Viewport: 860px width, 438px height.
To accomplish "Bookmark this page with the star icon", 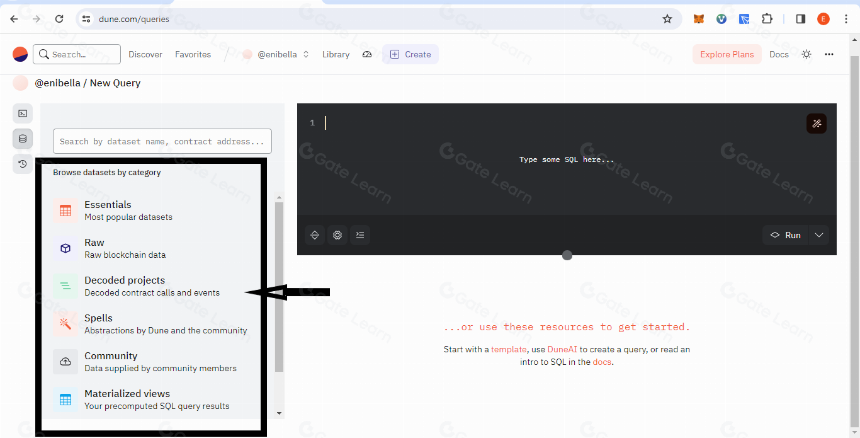I will tap(667, 19).
